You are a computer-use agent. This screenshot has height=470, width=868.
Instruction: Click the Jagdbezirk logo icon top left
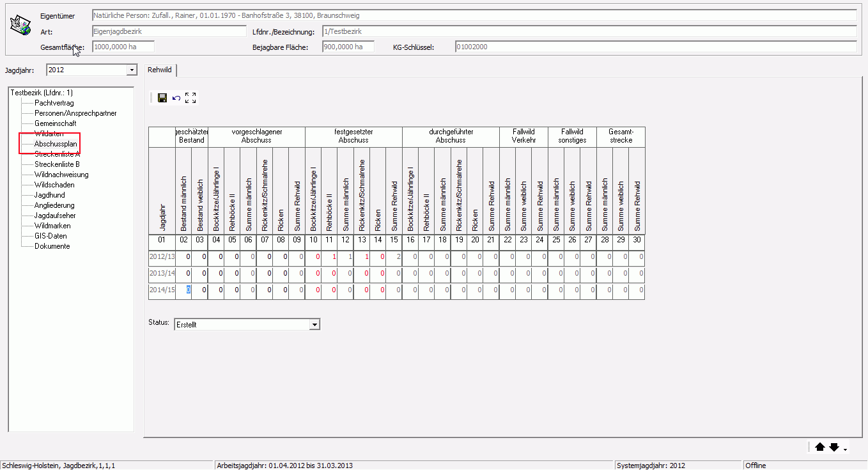[x=20, y=26]
